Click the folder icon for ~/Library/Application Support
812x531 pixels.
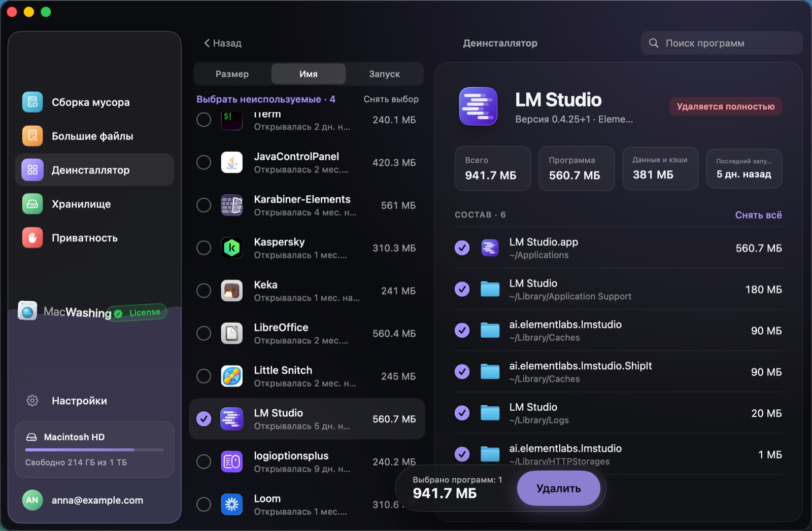(490, 289)
